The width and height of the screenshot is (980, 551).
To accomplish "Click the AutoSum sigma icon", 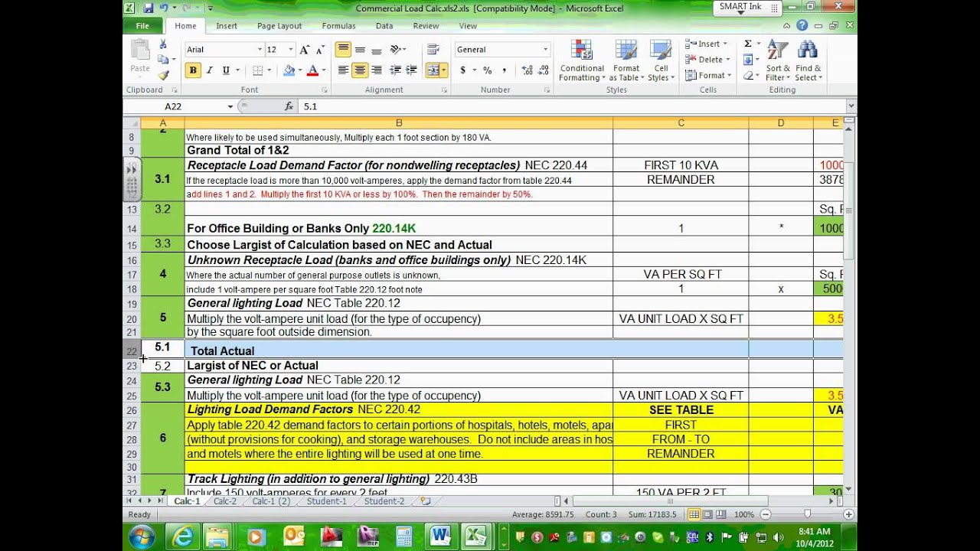I will (747, 44).
